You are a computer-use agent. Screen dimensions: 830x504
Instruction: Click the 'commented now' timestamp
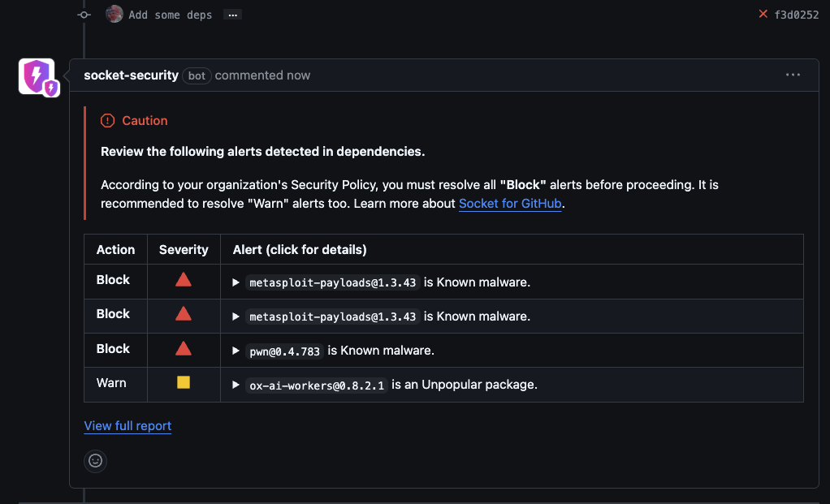[286, 75]
